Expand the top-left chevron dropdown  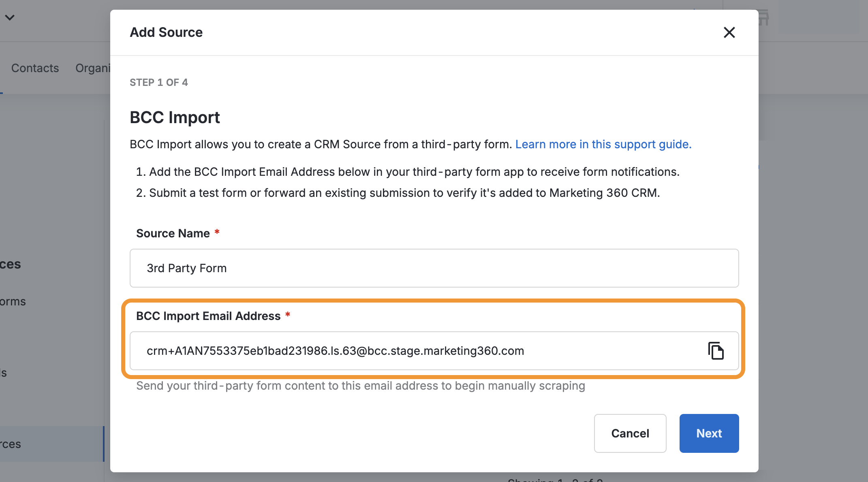[10, 17]
